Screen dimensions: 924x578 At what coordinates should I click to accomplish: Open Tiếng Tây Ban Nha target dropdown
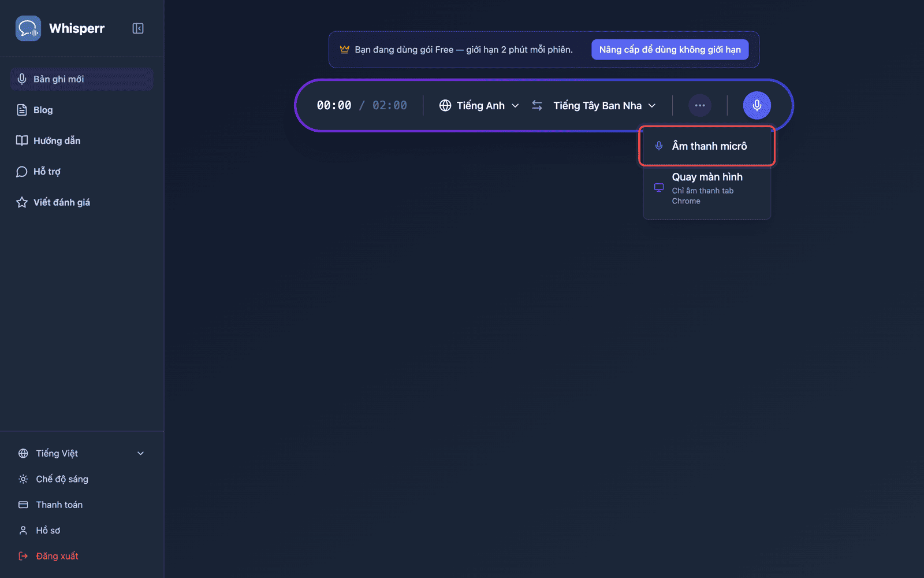pos(605,106)
